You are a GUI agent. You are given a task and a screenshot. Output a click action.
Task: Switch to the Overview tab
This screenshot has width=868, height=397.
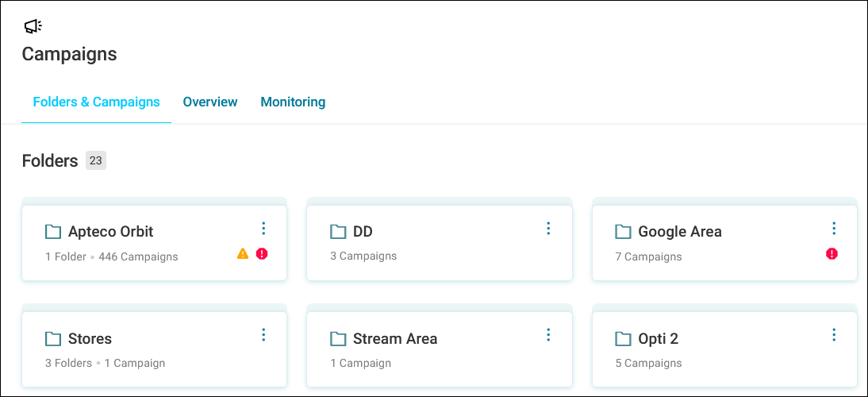coord(210,102)
